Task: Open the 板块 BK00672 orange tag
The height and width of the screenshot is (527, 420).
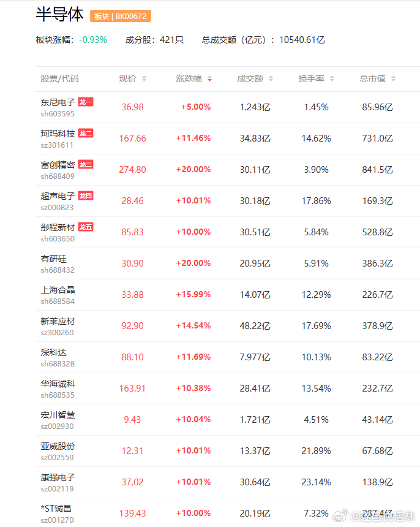Action: [121, 16]
